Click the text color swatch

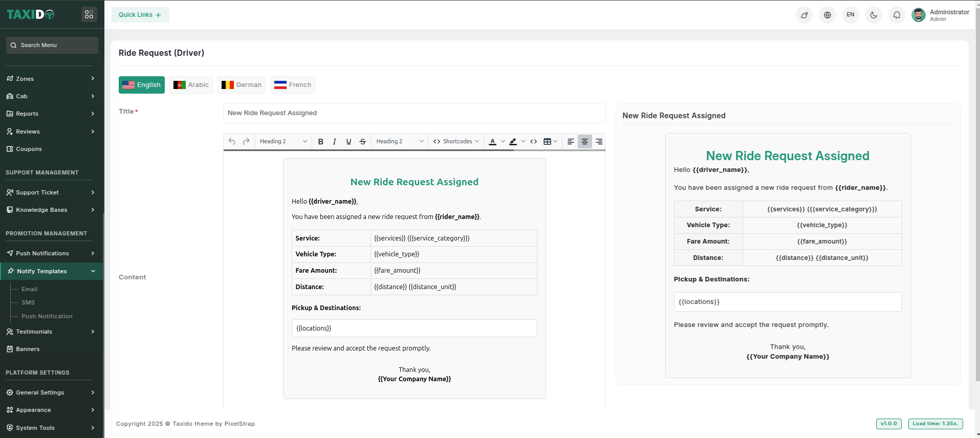(492, 142)
